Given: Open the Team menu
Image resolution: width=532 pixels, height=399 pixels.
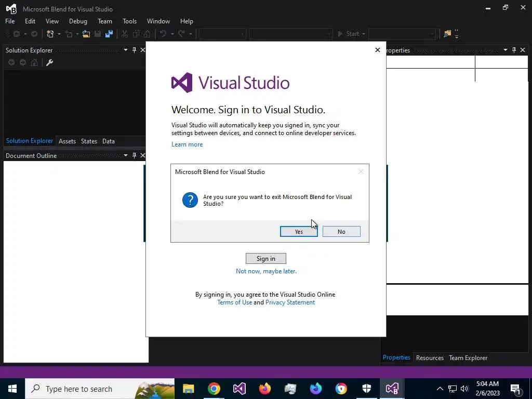Looking at the screenshot, I should point(105,21).
